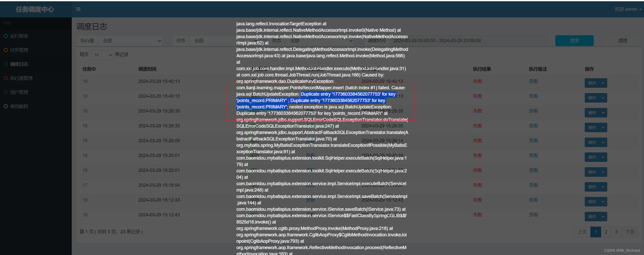Expand 操作 caret in the 15:18:54 row
This screenshot has height=255, width=644.
click(x=603, y=187)
